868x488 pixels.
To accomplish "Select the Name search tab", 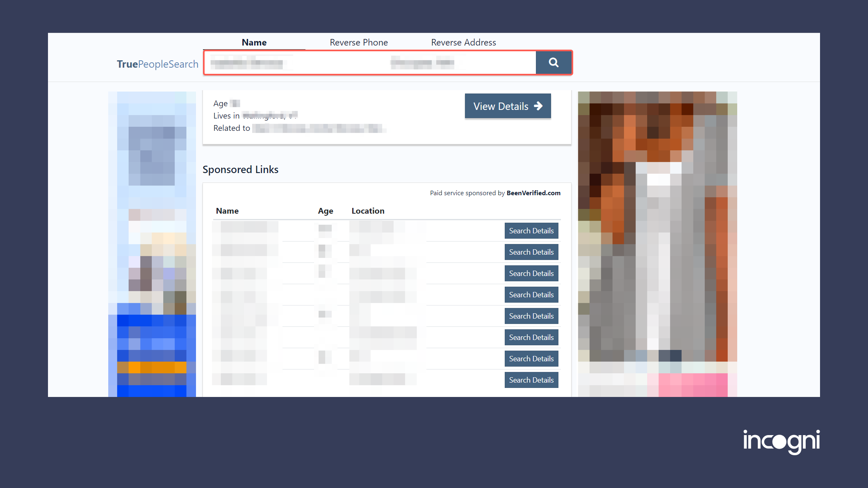I will [254, 42].
